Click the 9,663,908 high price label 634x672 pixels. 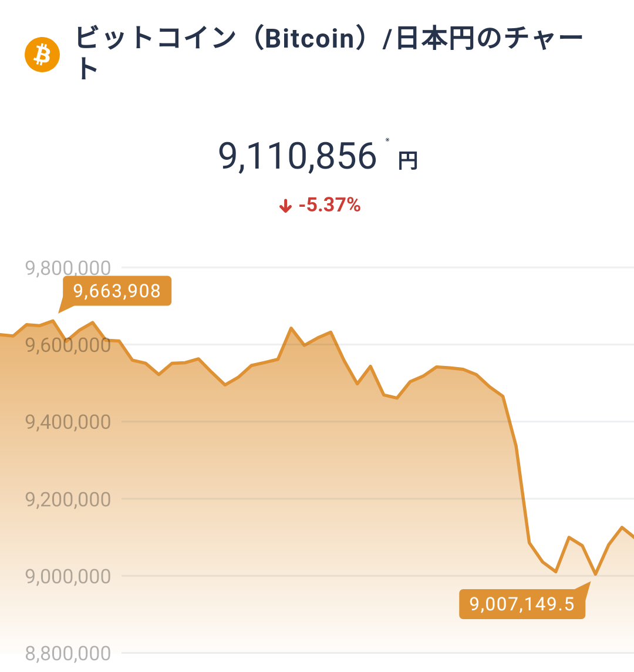point(117,291)
